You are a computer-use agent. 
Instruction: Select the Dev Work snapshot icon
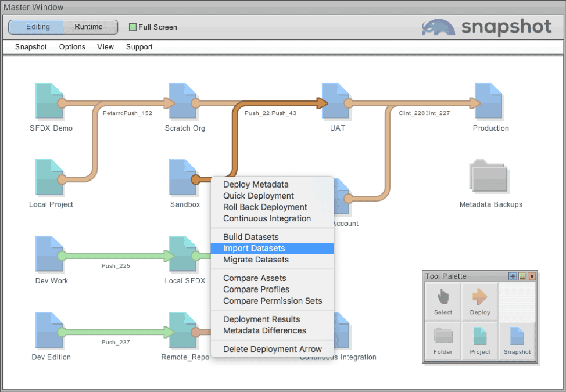[49, 254]
